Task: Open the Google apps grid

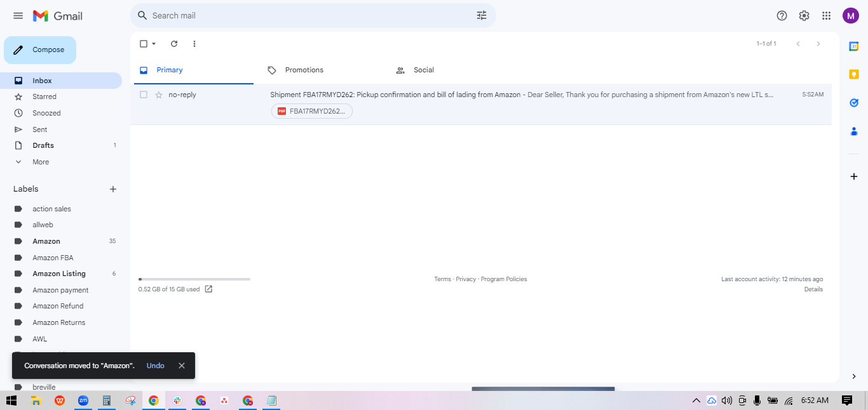Action: pos(826,16)
